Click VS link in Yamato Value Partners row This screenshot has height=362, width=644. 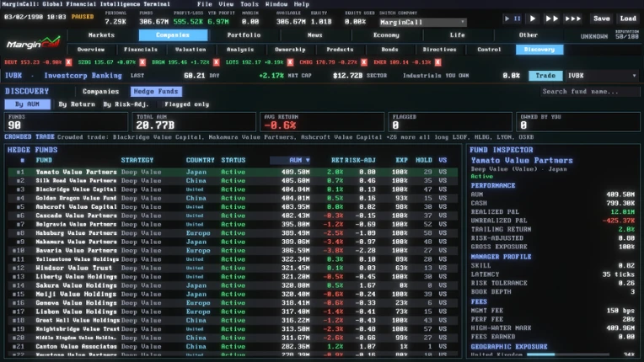(443, 173)
